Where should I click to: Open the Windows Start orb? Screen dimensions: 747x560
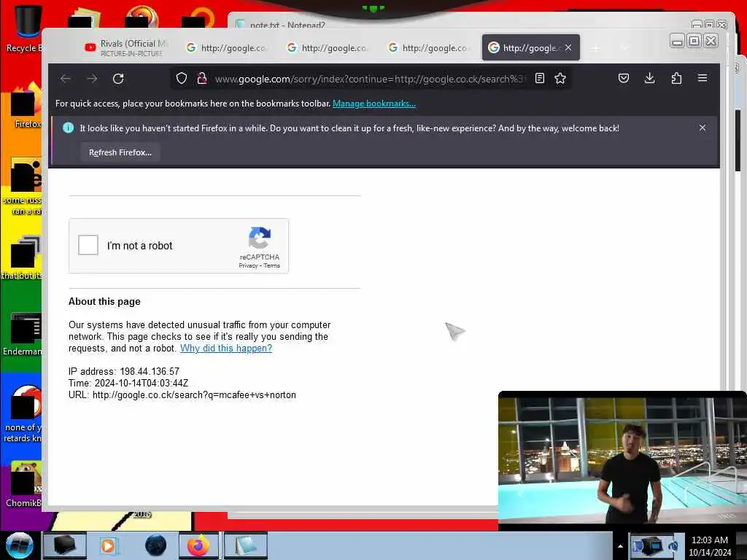(x=20, y=545)
